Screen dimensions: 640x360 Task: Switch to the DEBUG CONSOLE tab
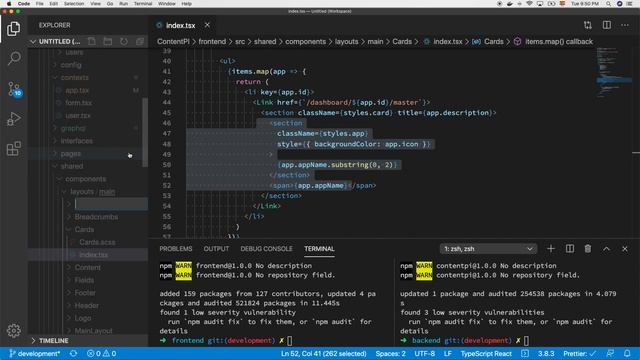pyautogui.click(x=266, y=249)
